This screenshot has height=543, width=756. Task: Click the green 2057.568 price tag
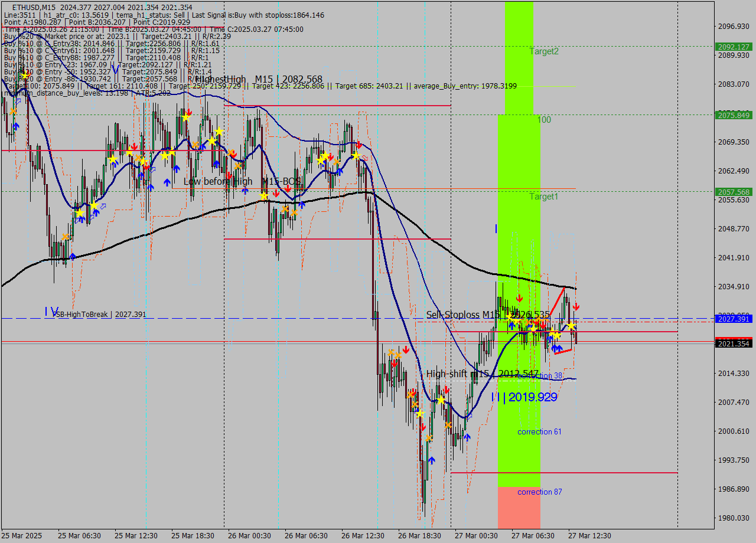(733, 192)
